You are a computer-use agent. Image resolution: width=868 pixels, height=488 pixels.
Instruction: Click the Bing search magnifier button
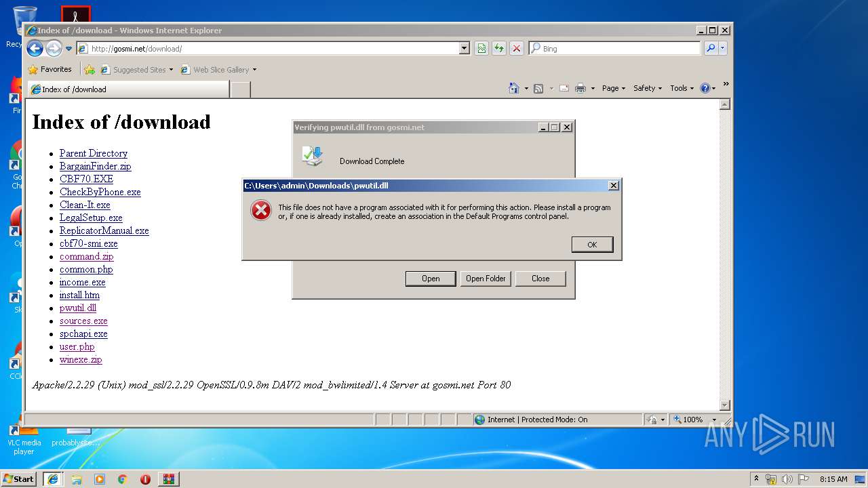tap(710, 48)
